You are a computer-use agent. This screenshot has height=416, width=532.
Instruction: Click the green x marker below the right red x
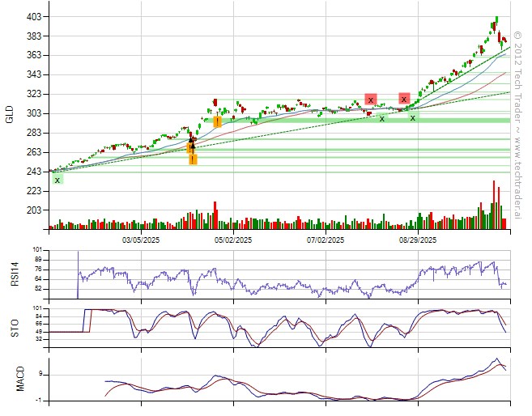tap(413, 117)
